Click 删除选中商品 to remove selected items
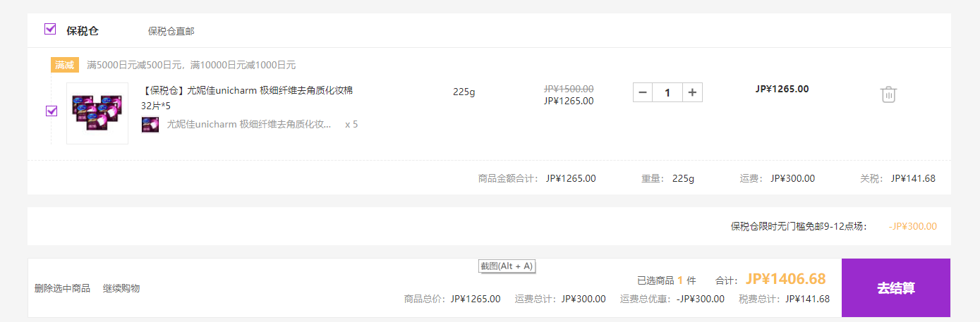 [62, 288]
